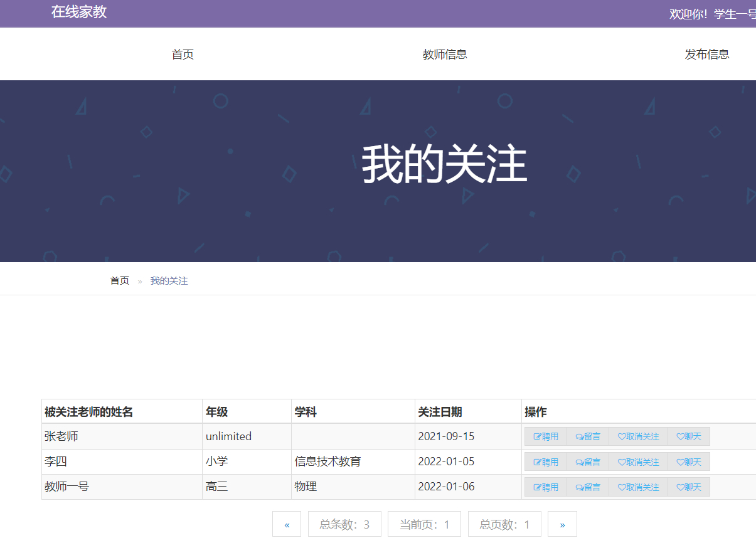Open the 发布信息 navigation item
The width and height of the screenshot is (756, 543).
[708, 54]
